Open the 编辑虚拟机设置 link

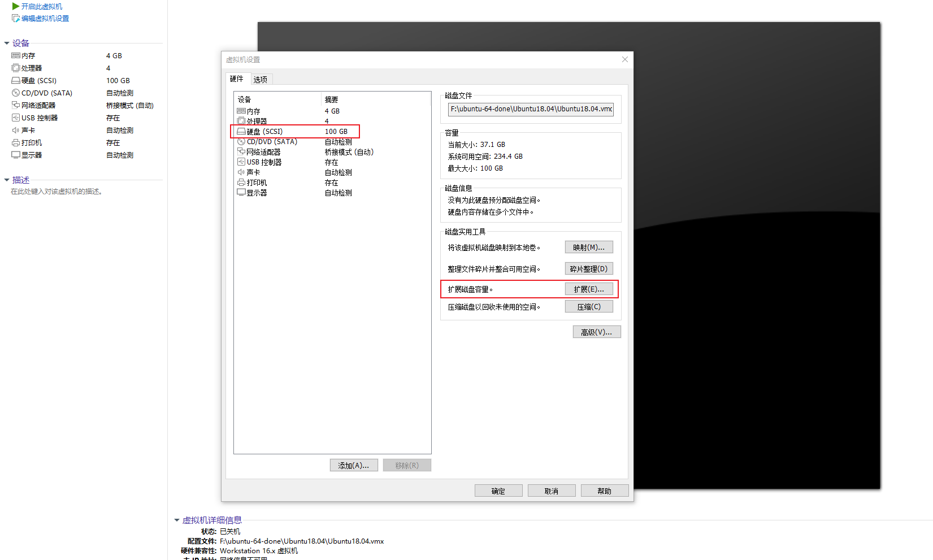click(45, 19)
